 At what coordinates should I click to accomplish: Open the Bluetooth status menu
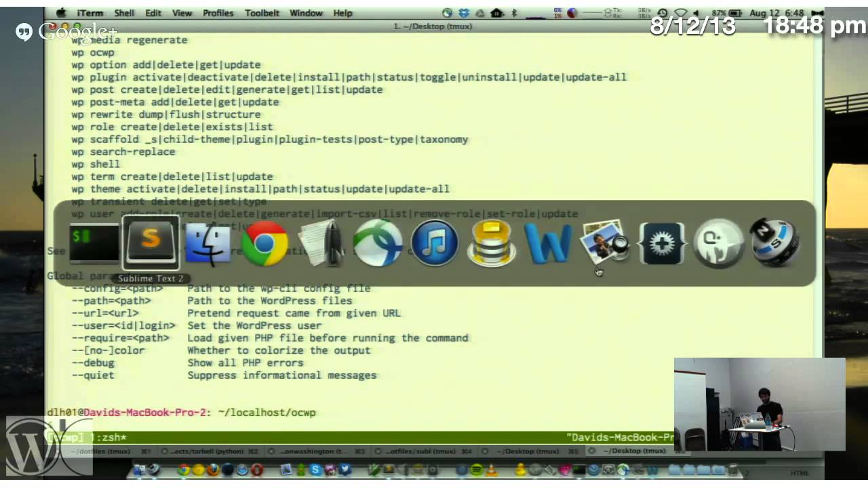514,13
